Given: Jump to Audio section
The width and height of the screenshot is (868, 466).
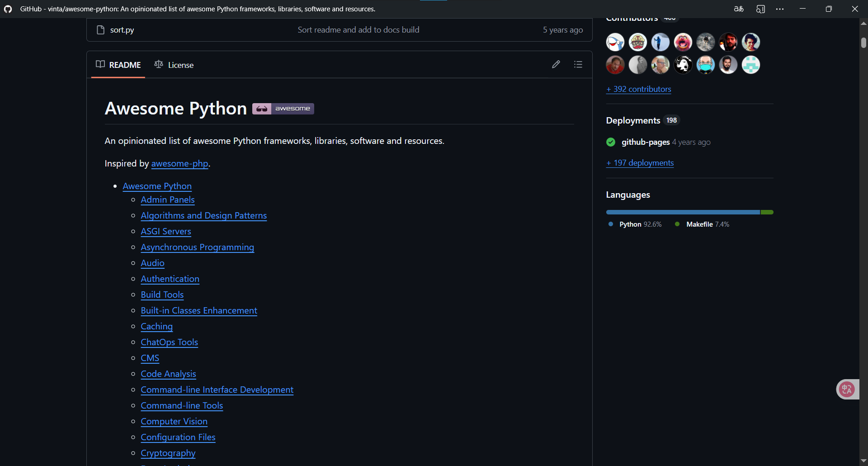Looking at the screenshot, I should (x=153, y=263).
